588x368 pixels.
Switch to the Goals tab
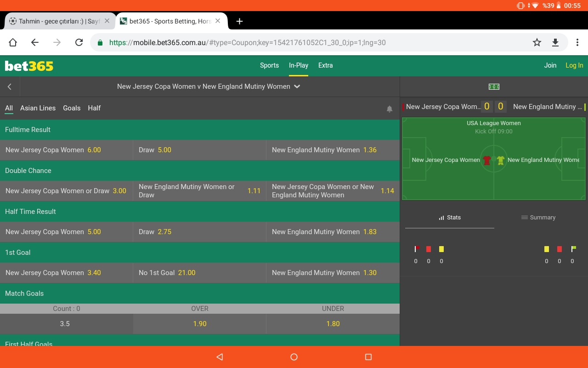coord(72,108)
